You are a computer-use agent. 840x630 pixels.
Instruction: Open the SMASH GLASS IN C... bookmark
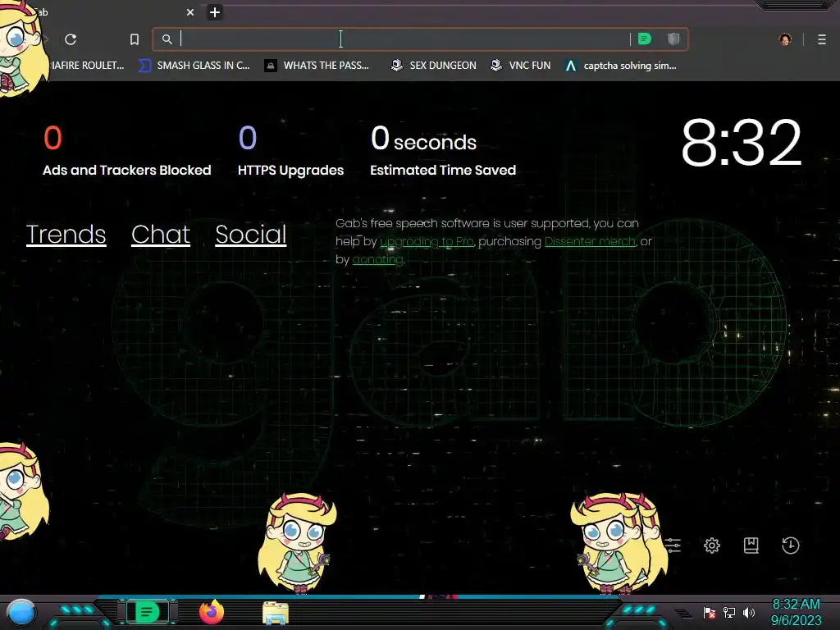tap(194, 66)
